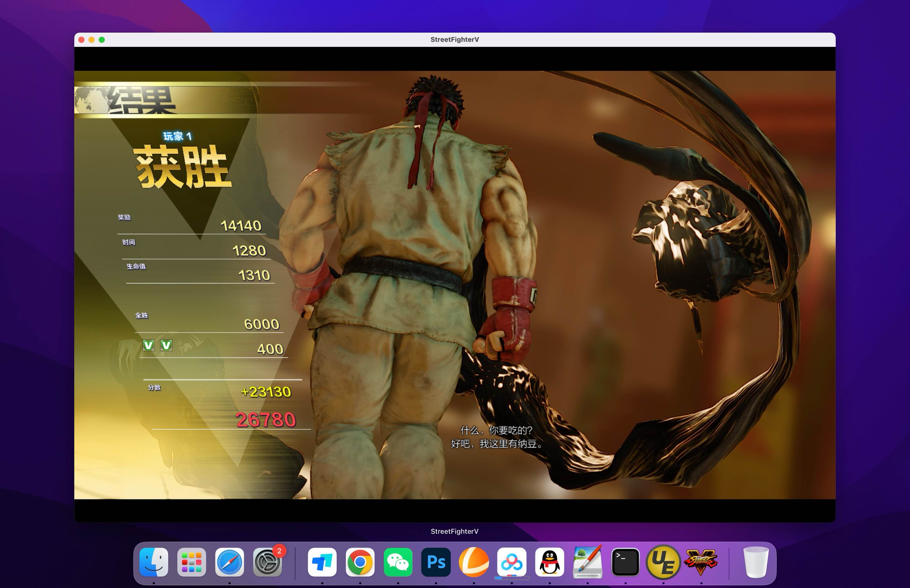The image size is (910, 588).
Task: Launch Unreal Engine UE icon in dock
Action: 663,562
